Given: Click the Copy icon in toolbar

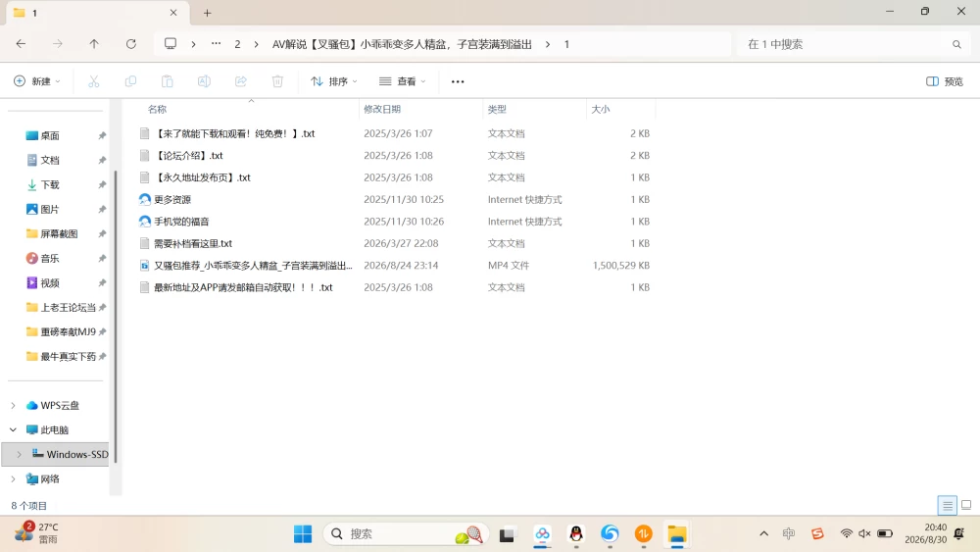Looking at the screenshot, I should [x=130, y=81].
